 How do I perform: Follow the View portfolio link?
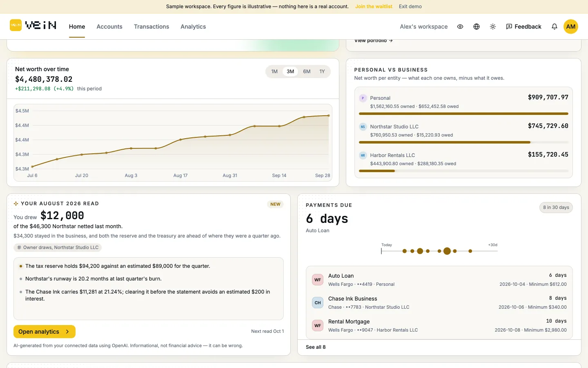[x=374, y=41]
